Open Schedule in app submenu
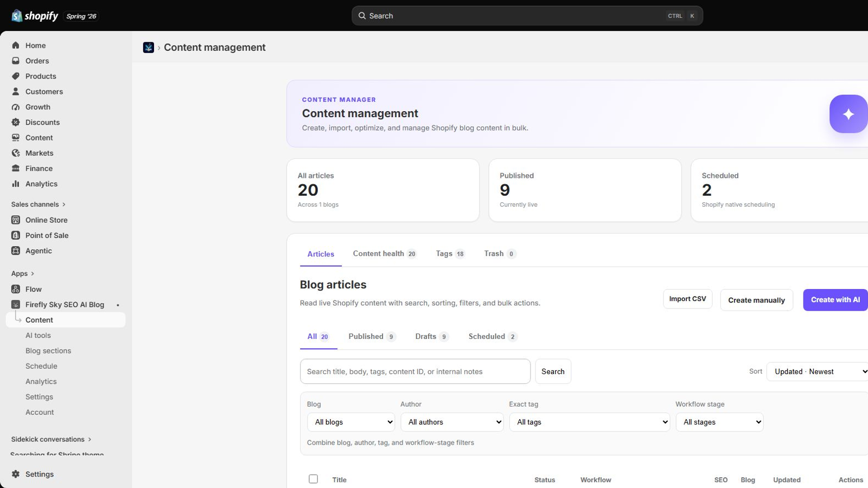868x488 pixels. (x=41, y=367)
